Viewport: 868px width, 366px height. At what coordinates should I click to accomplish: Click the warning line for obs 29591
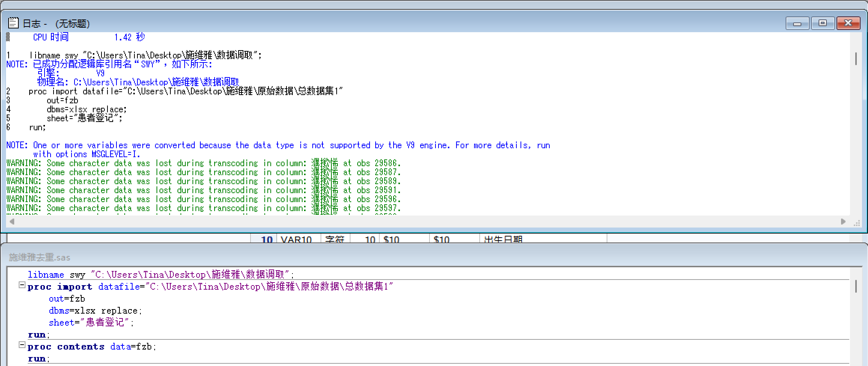[x=204, y=190]
